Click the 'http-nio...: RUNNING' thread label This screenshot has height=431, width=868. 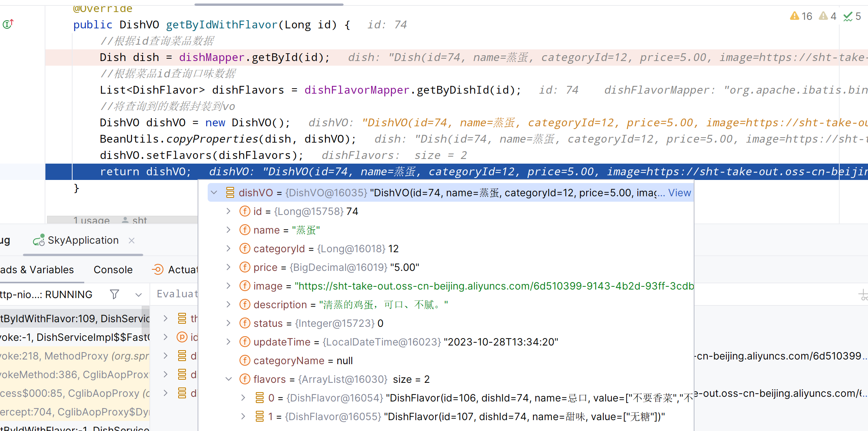point(46,295)
